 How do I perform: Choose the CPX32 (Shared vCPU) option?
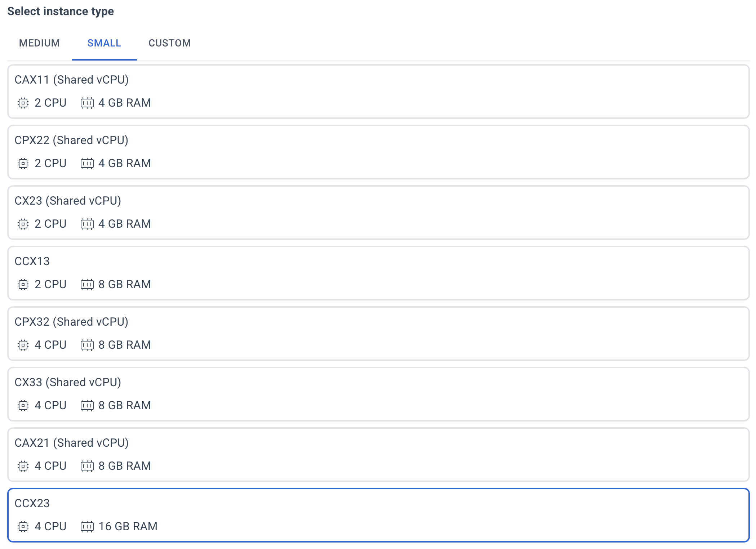coord(378,334)
